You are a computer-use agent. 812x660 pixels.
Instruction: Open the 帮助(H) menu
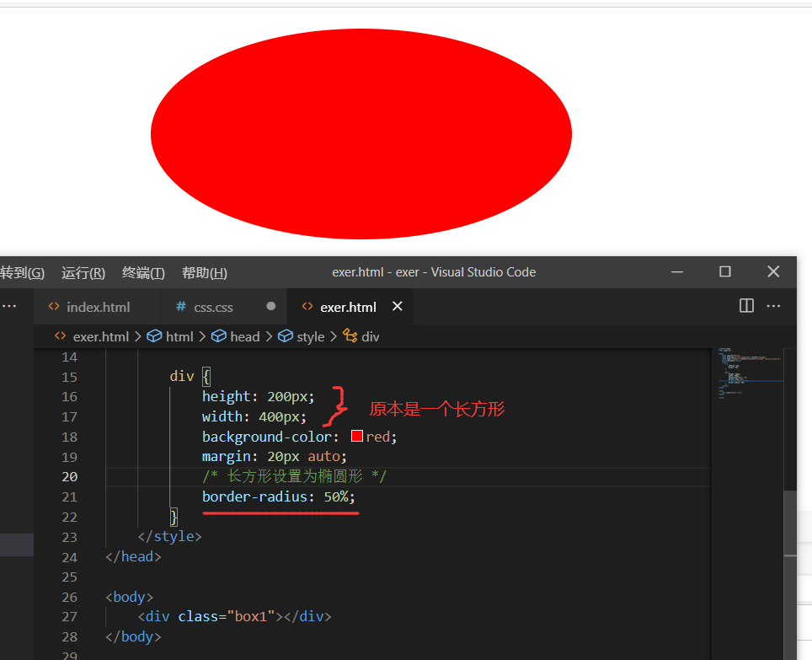pos(205,272)
